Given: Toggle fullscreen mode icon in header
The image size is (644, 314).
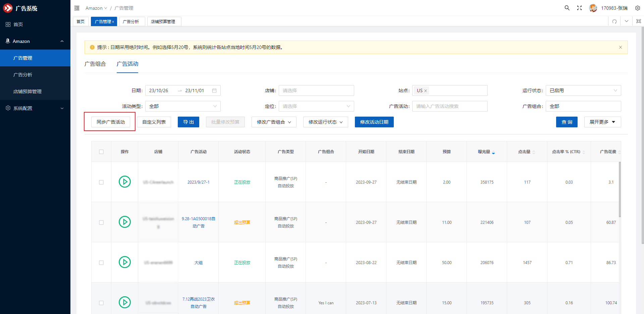Looking at the screenshot, I should pos(579,8).
